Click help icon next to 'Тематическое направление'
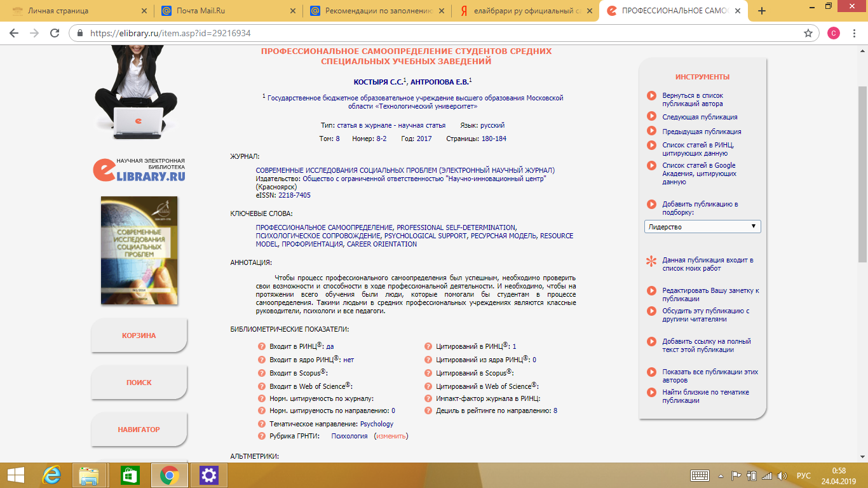Image resolution: width=868 pixels, height=488 pixels. coord(261,424)
